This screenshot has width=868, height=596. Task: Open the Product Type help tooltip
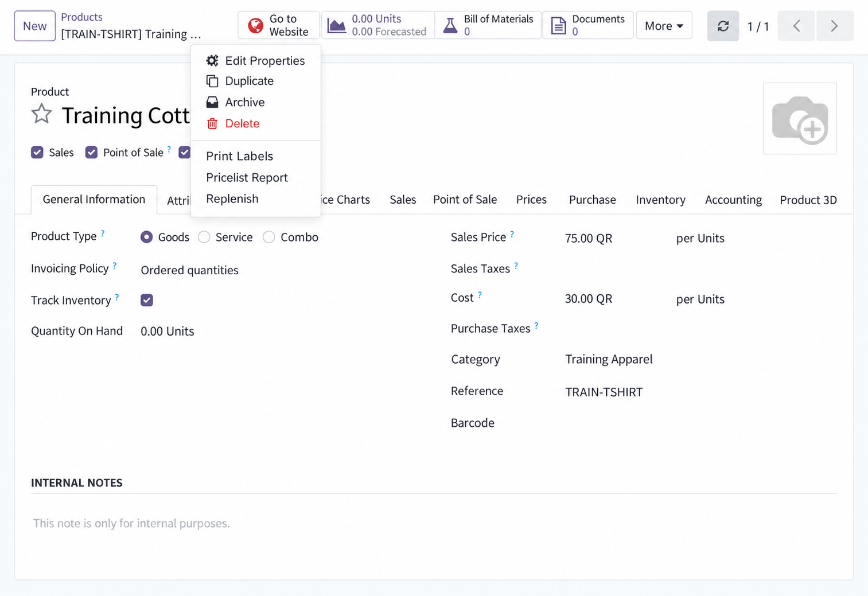pos(103,233)
